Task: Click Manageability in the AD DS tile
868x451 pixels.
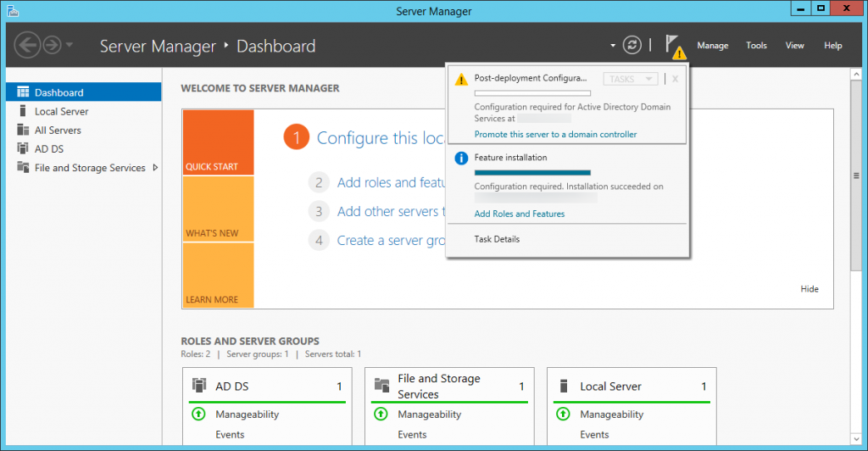Action: [x=247, y=415]
